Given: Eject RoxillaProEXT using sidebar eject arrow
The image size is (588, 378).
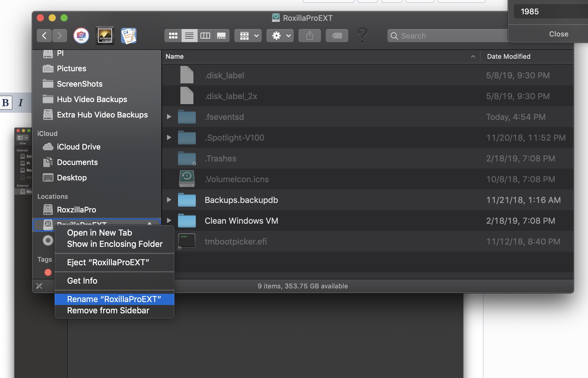Looking at the screenshot, I should [x=150, y=223].
